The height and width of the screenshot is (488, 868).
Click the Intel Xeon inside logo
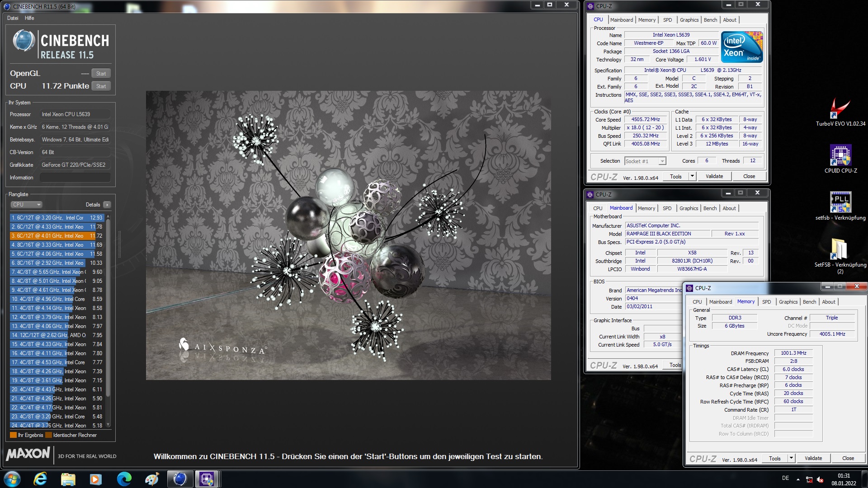coord(742,47)
